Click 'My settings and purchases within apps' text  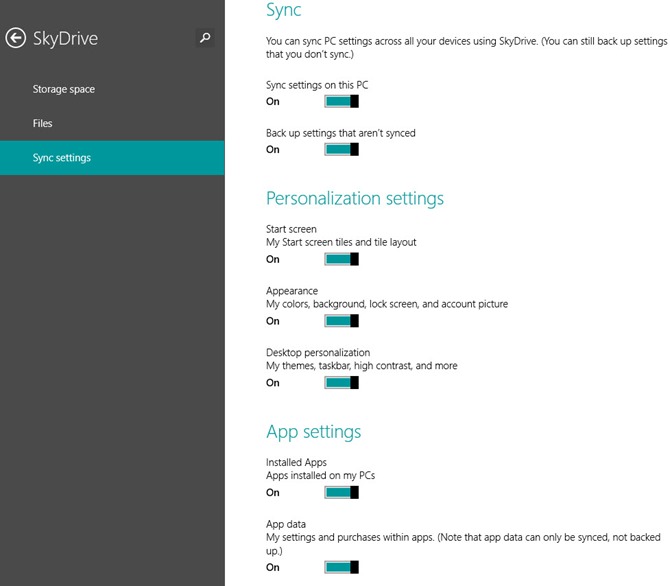point(463,544)
